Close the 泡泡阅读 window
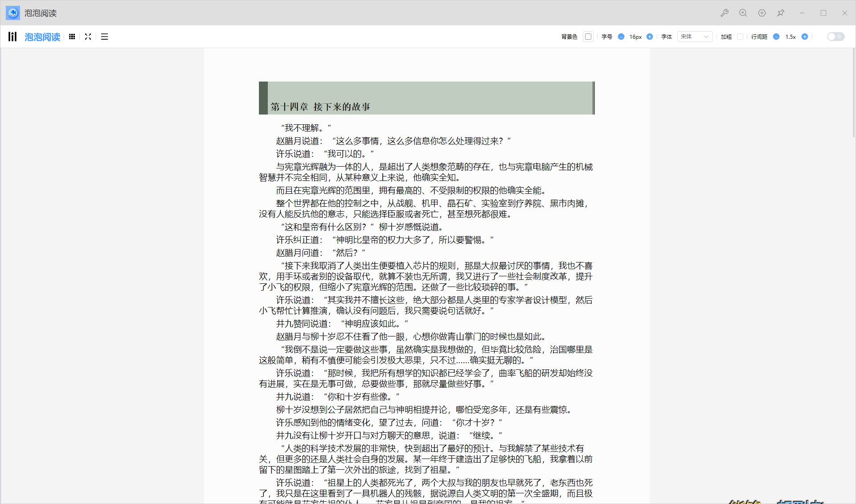The image size is (856, 504). 844,13
